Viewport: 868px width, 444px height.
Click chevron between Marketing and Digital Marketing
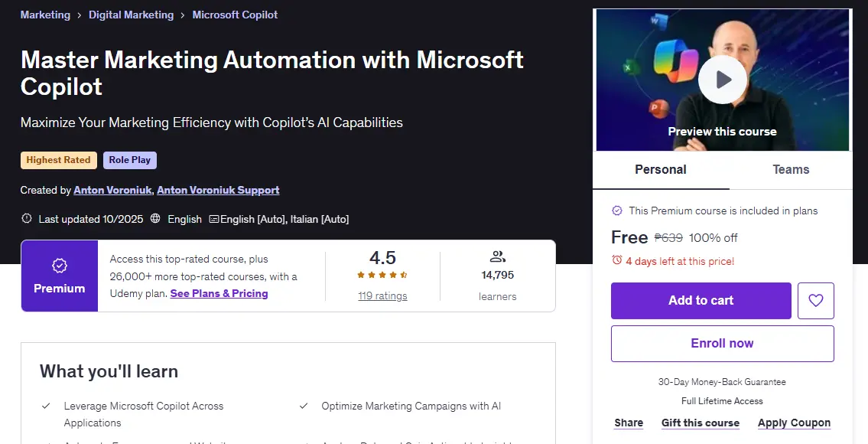click(80, 15)
